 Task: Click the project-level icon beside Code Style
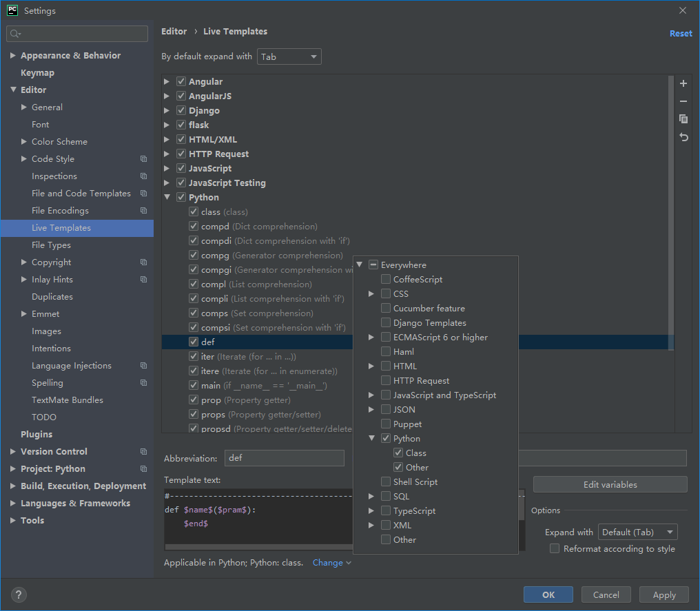coord(143,159)
